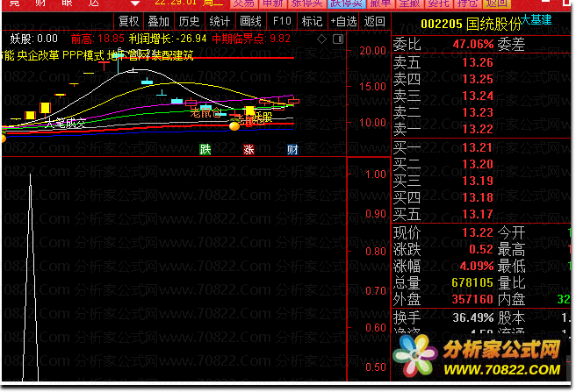
Task: Select the 卖五 price 13.26
Action: 478,63
